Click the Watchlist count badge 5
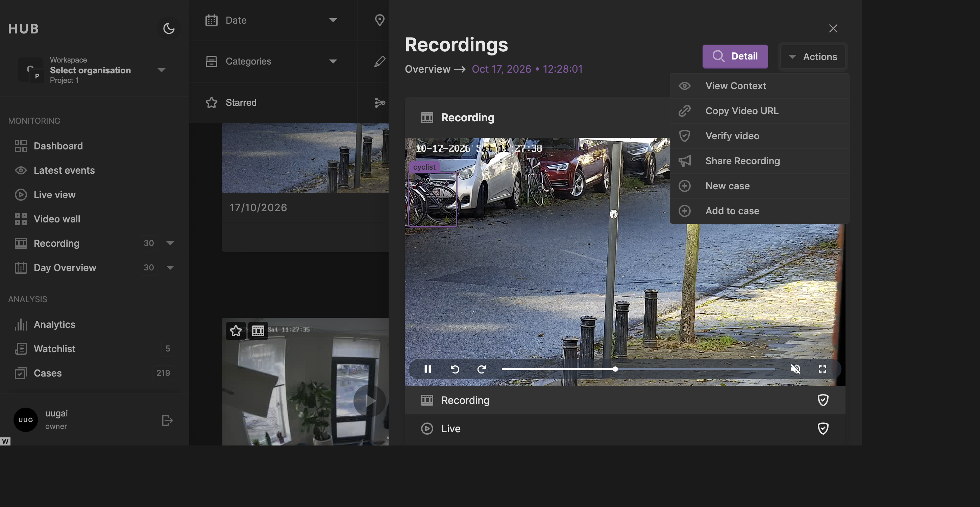This screenshot has width=980, height=507. (x=167, y=349)
